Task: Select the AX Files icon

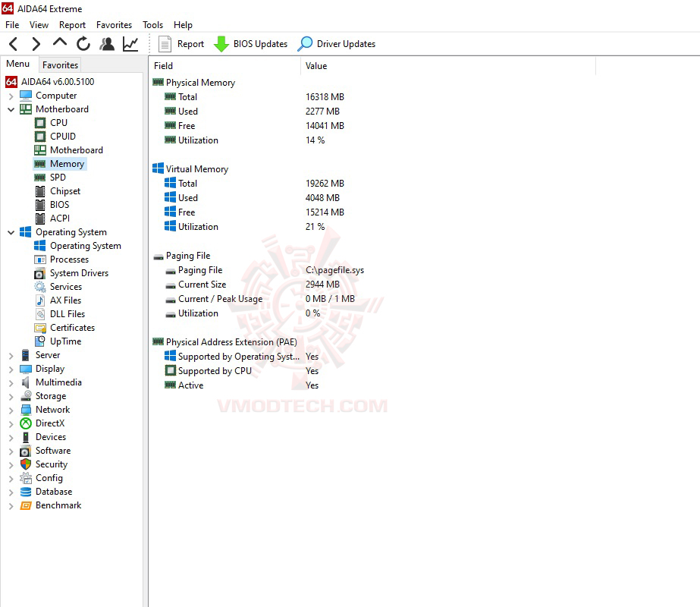Action: 40,300
